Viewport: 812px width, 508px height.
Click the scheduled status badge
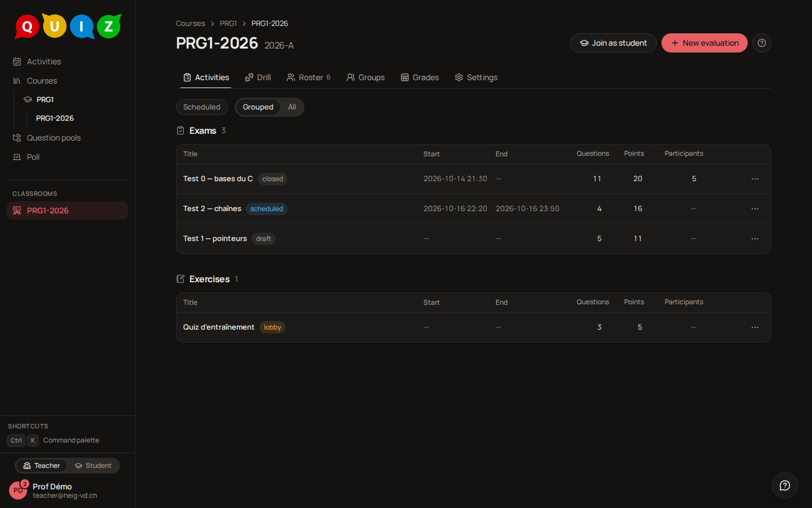pos(267,209)
